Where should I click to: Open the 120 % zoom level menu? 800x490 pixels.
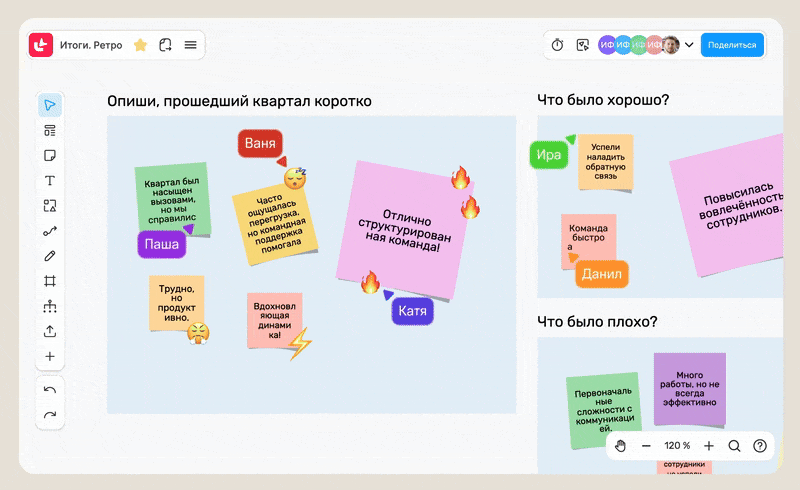677,446
